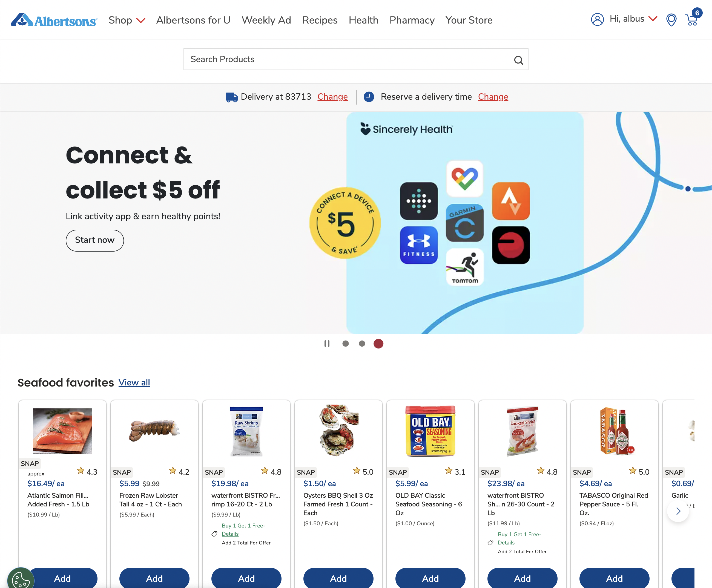Open cookie preferences icon

(x=21, y=578)
